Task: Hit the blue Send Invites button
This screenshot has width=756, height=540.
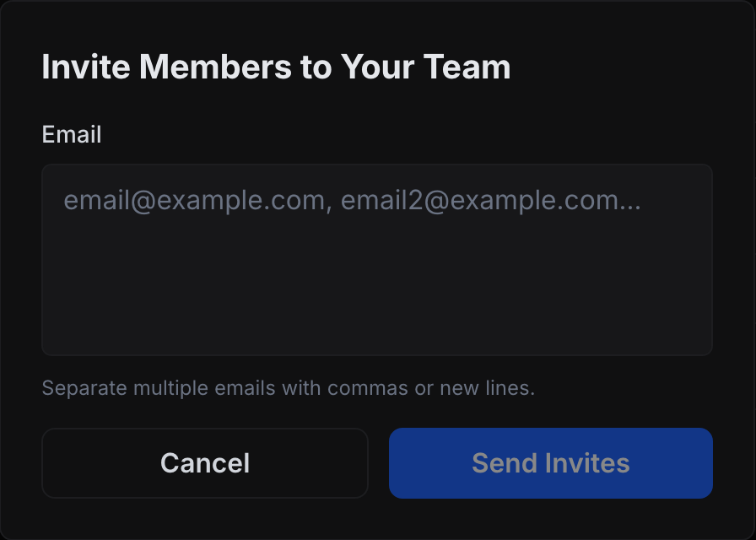Action: pos(550,463)
